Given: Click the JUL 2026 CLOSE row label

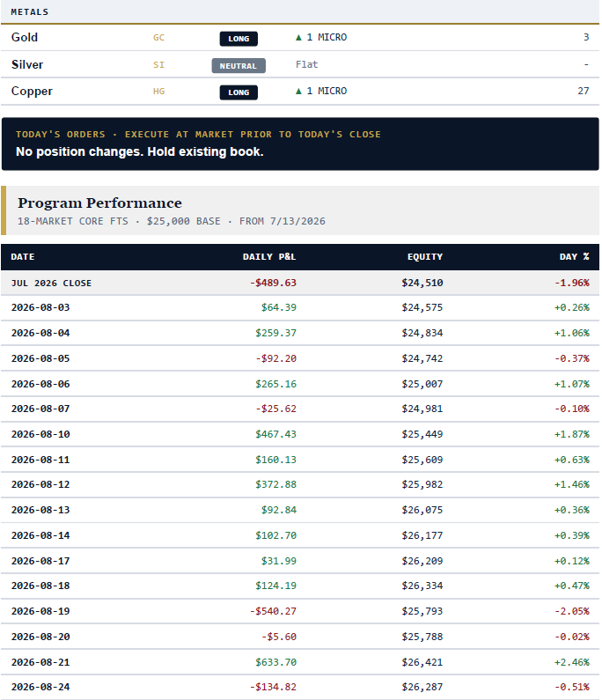Looking at the screenshot, I should pyautogui.click(x=51, y=283).
